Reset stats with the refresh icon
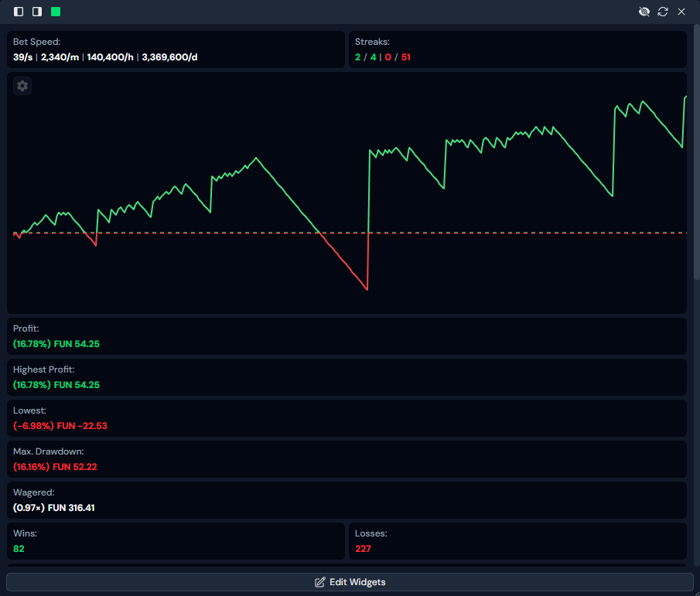The image size is (700, 596). 662,12
